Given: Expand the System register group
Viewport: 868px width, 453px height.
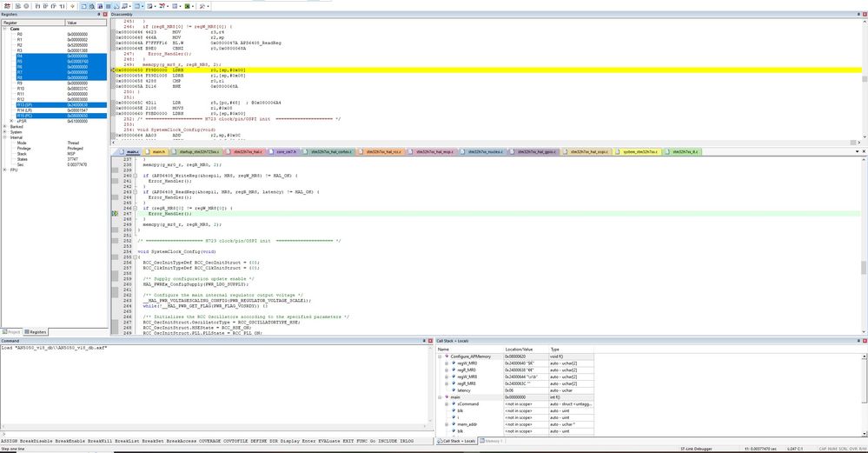Looking at the screenshot, I should pos(5,132).
